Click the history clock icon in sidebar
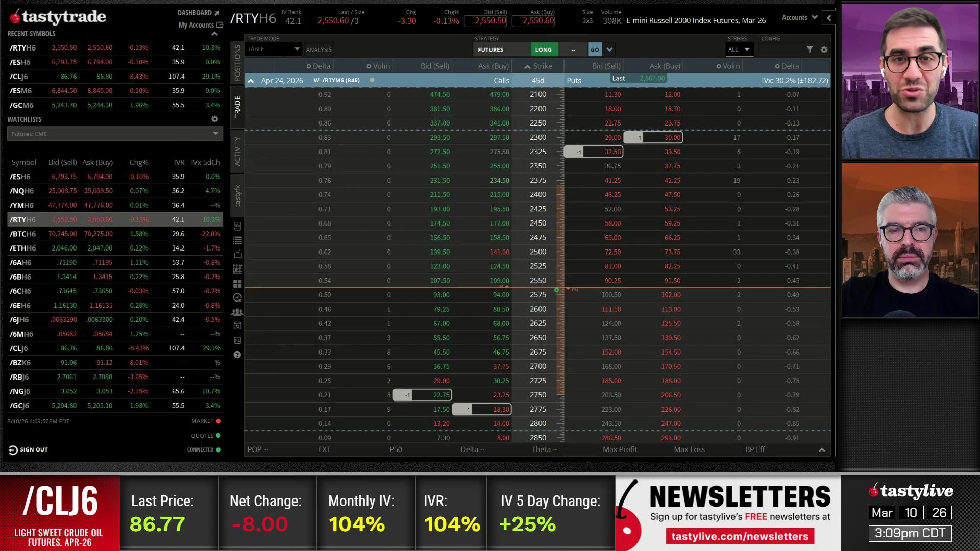 tap(237, 298)
